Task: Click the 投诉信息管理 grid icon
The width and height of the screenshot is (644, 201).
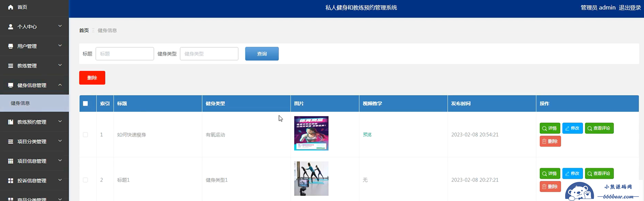Action: [11, 181]
